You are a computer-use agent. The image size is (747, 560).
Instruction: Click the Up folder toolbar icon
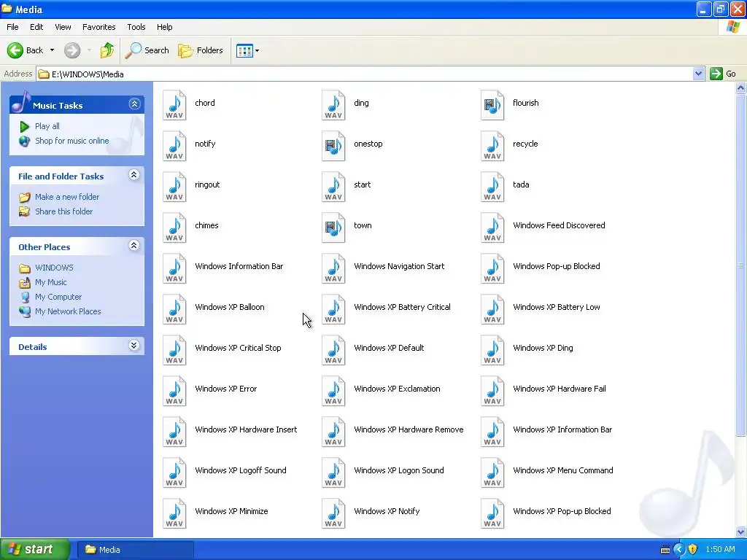point(107,50)
